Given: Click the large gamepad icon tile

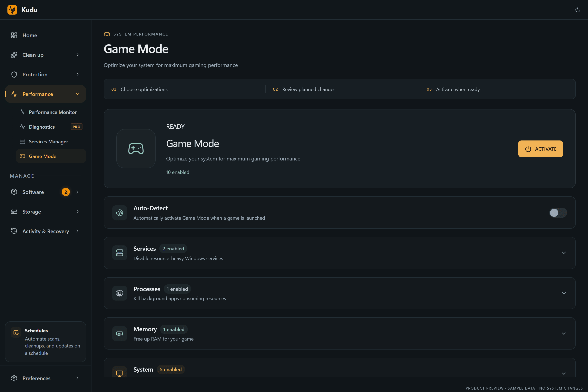Looking at the screenshot, I should click(x=136, y=148).
